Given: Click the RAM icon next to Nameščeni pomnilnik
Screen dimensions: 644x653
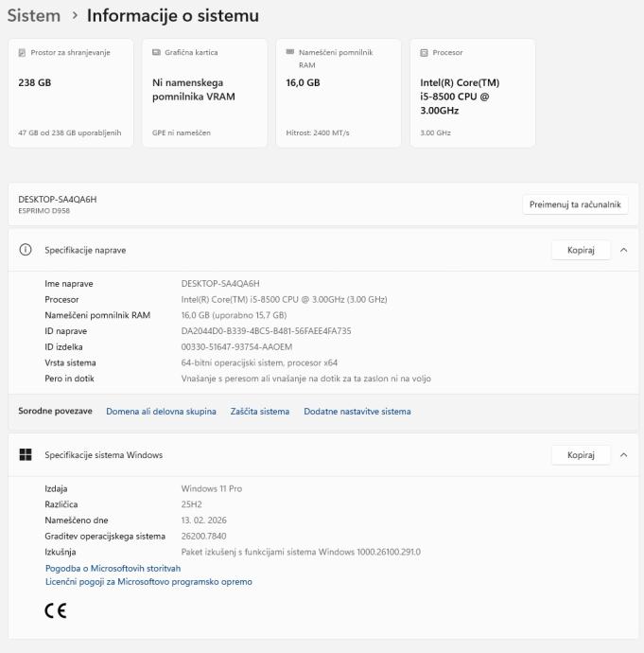Looking at the screenshot, I should (290, 52).
